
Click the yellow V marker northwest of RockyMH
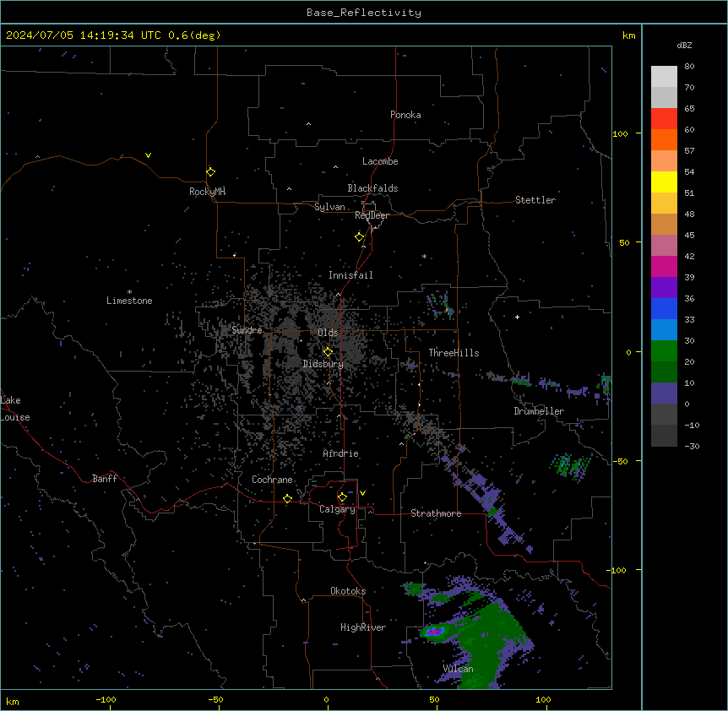coord(148,155)
